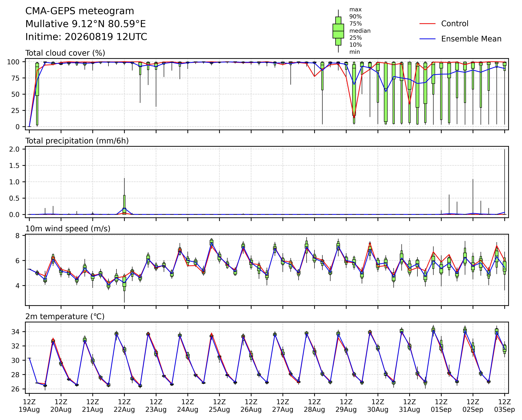Click the '19Aug' x-axis date label

point(29,410)
